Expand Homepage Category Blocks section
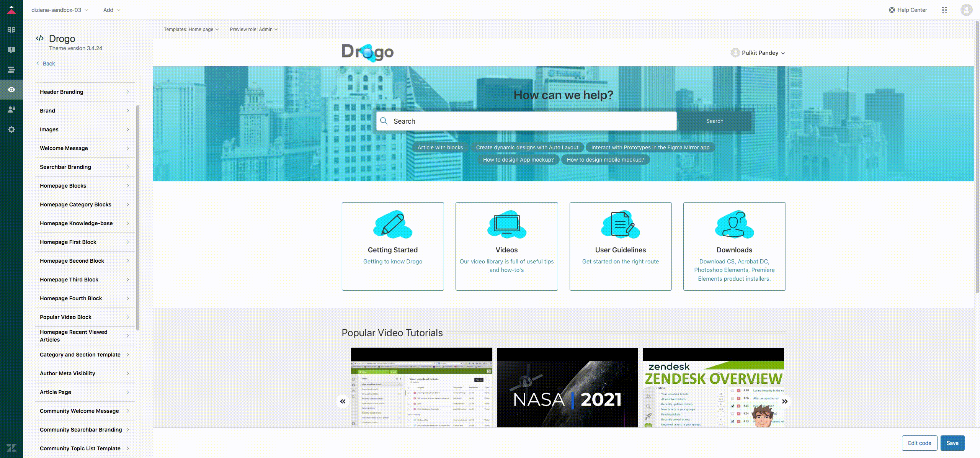This screenshot has height=458, width=980. [x=85, y=204]
